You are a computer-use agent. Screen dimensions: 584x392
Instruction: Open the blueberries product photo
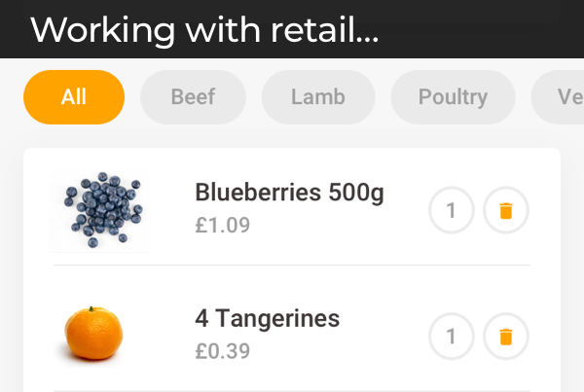pos(99,210)
